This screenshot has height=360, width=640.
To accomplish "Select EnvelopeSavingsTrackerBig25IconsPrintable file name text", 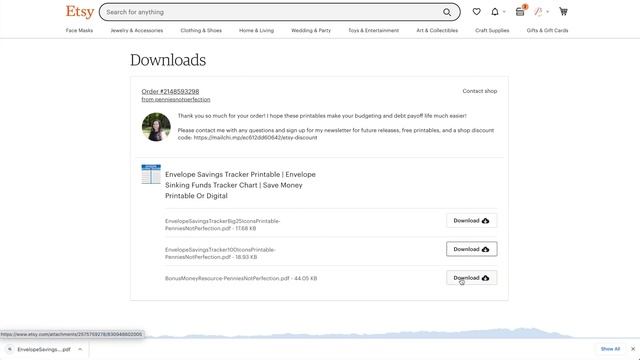I will (x=222, y=225).
